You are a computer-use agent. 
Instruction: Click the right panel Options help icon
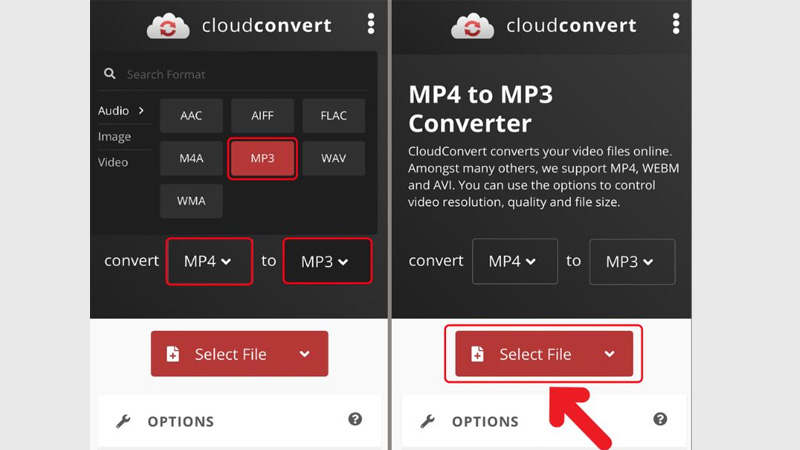coord(660,420)
